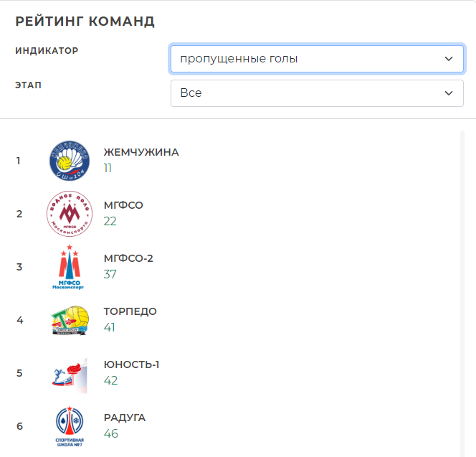Open the ЮНОСТЬ-1 team name link
Screen dimensions: 476x457
(131, 364)
